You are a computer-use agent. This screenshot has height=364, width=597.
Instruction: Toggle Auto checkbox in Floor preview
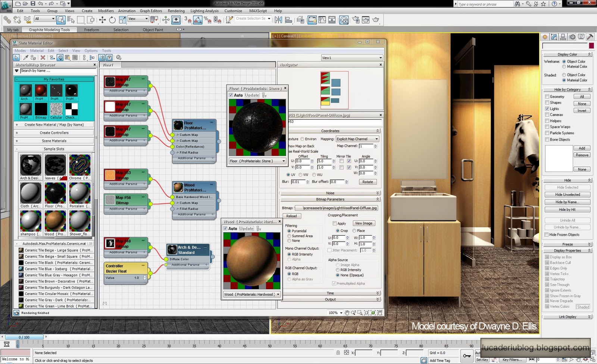point(231,95)
